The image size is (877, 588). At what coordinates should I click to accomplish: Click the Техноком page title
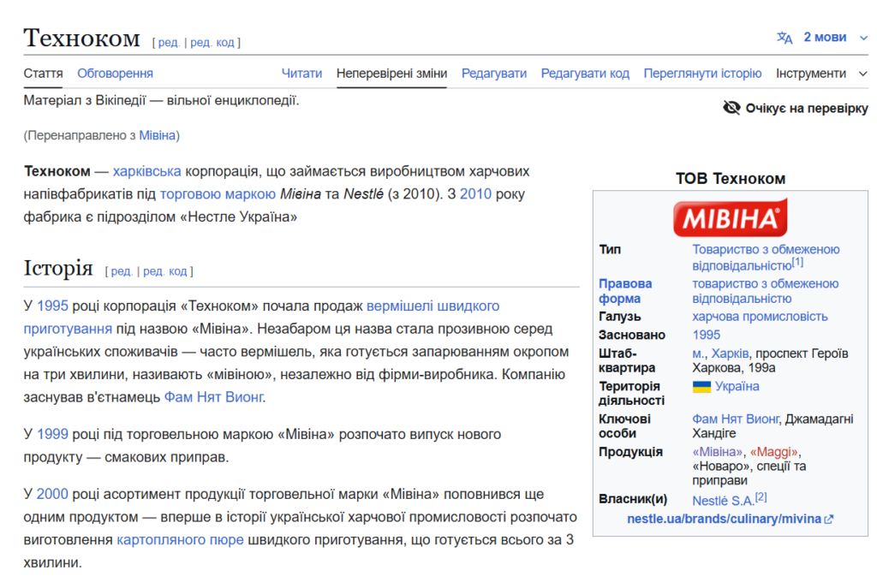coord(81,38)
